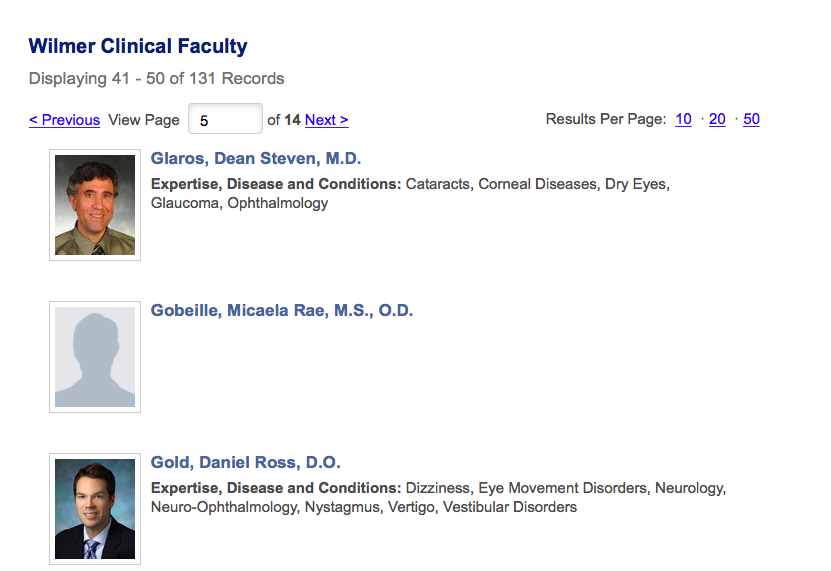
Task: Click the View Page number field
Action: (x=225, y=119)
